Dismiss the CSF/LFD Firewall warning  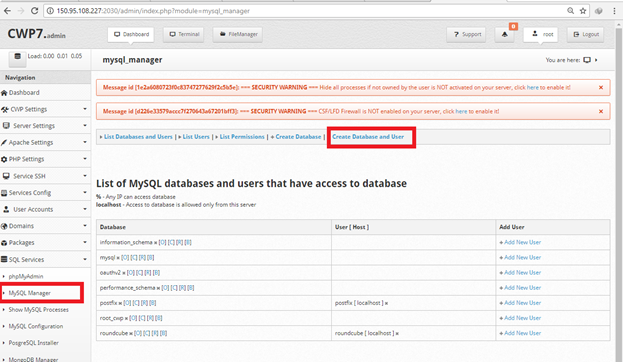click(x=601, y=112)
